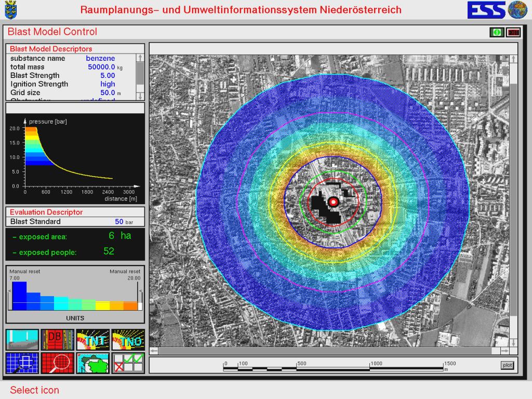Click the red explosion source marker on map
Image resolution: width=532 pixels, height=399 pixels.
333,202
